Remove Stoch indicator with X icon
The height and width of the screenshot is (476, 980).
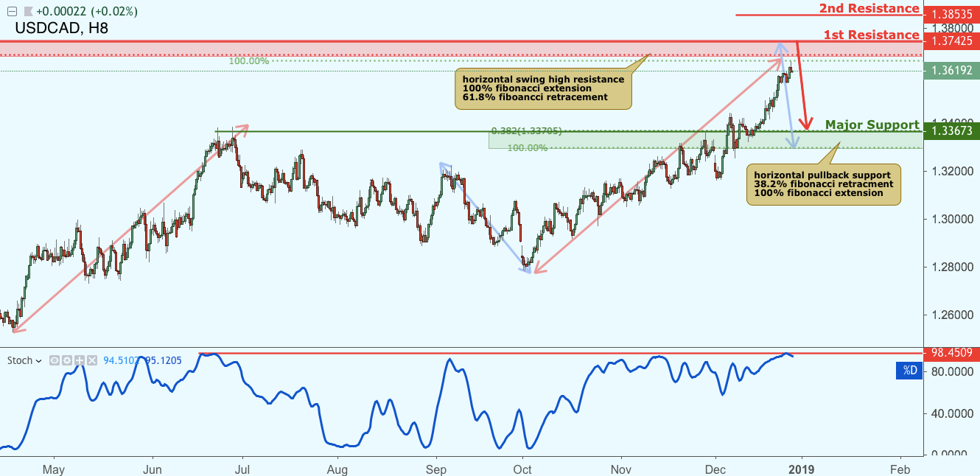coord(92,360)
